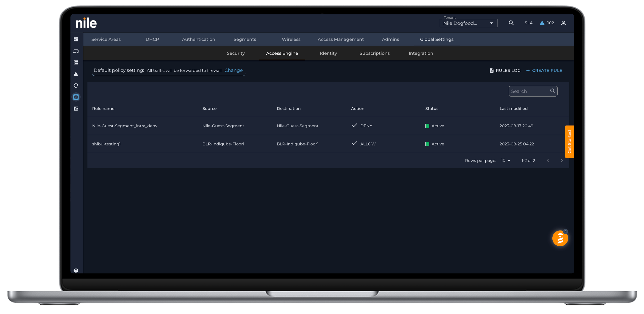Sort by Action column header

point(358,108)
